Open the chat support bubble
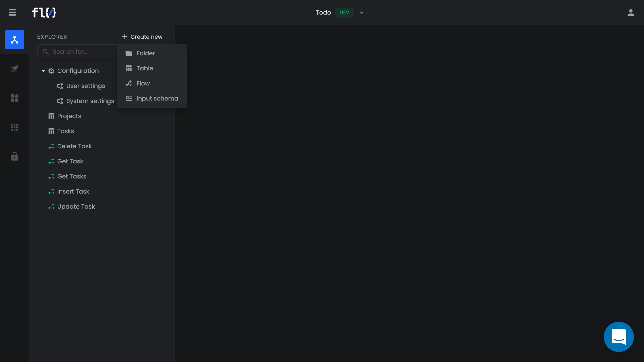 coord(619,337)
